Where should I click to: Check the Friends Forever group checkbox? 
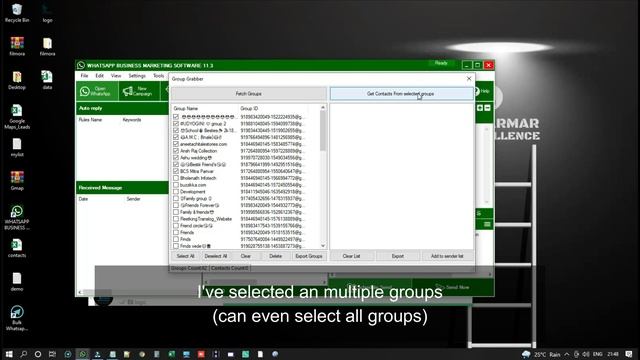pos(176,205)
